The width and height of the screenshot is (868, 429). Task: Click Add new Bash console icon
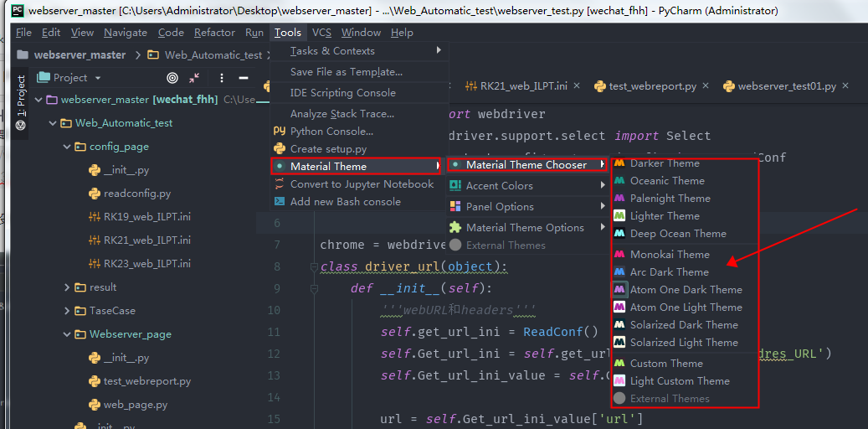point(280,202)
